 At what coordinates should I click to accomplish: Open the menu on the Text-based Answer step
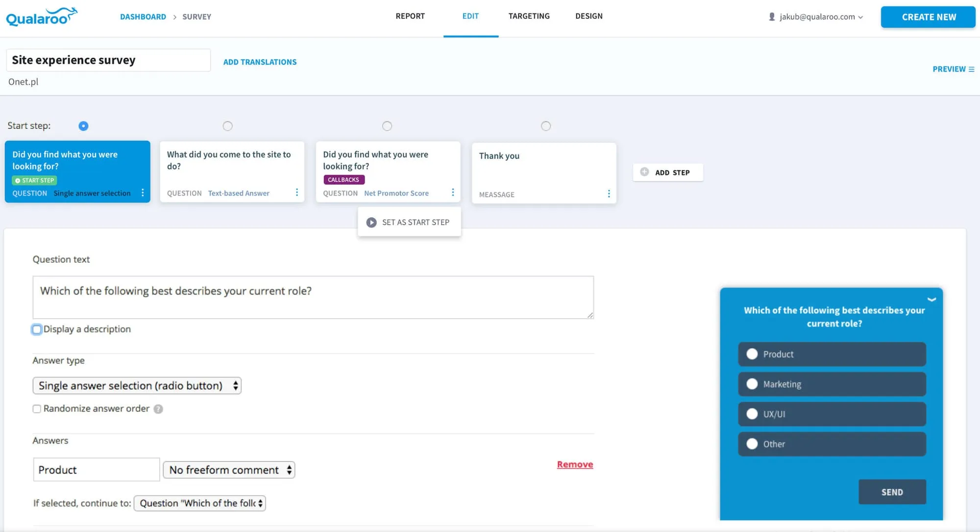296,193
